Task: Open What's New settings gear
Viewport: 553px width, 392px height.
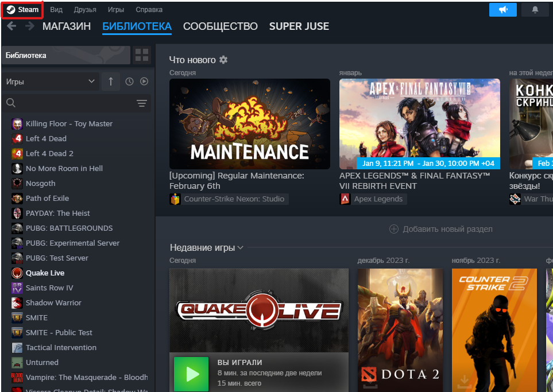Action: coord(223,60)
